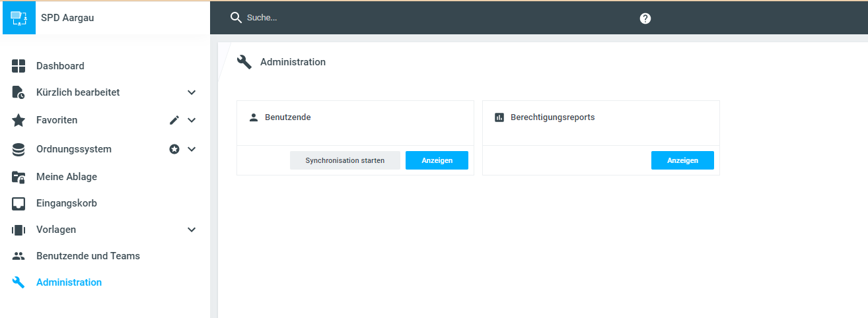Click the Meine Ablage folder lock icon

point(18,177)
